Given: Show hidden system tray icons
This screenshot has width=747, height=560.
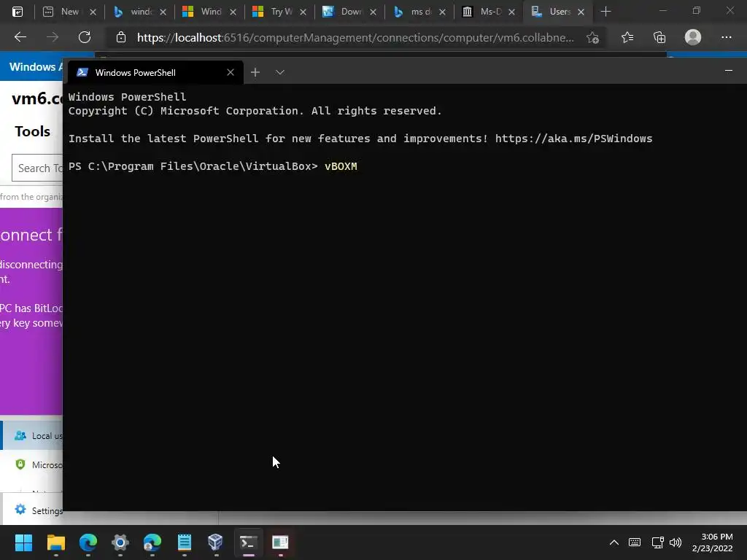Looking at the screenshot, I should coord(614,542).
